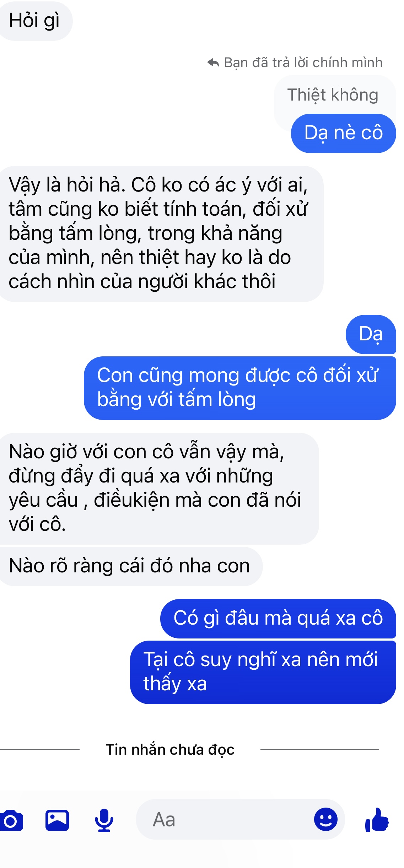Open the camera from message bar

click(11, 820)
